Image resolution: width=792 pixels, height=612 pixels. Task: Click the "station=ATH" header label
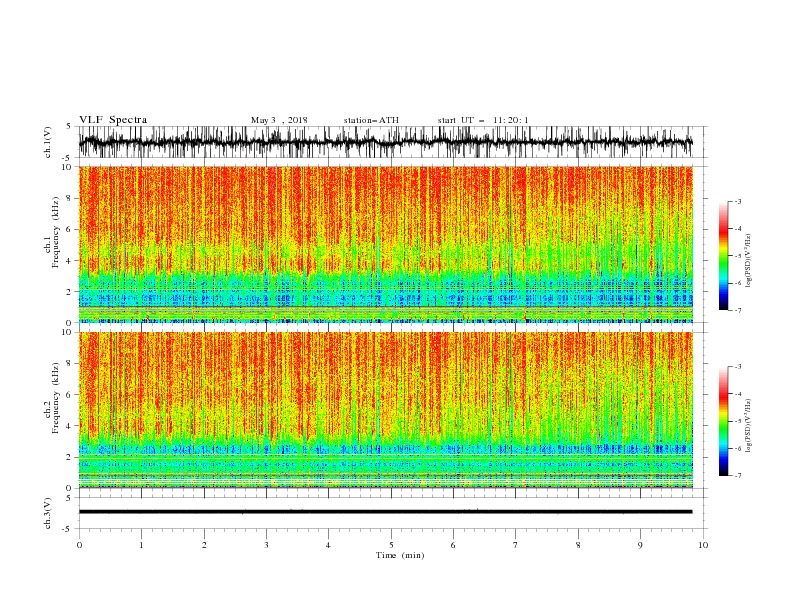tap(371, 120)
